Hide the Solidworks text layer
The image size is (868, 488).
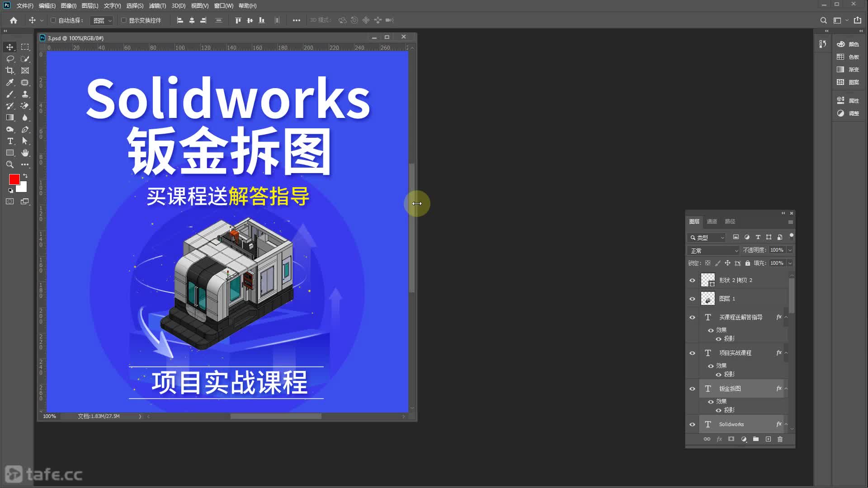(692, 424)
